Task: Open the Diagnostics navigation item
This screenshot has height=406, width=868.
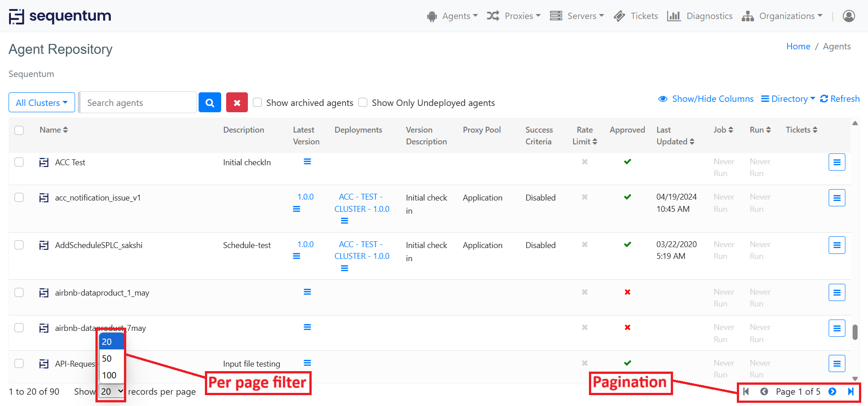Action: pos(700,16)
